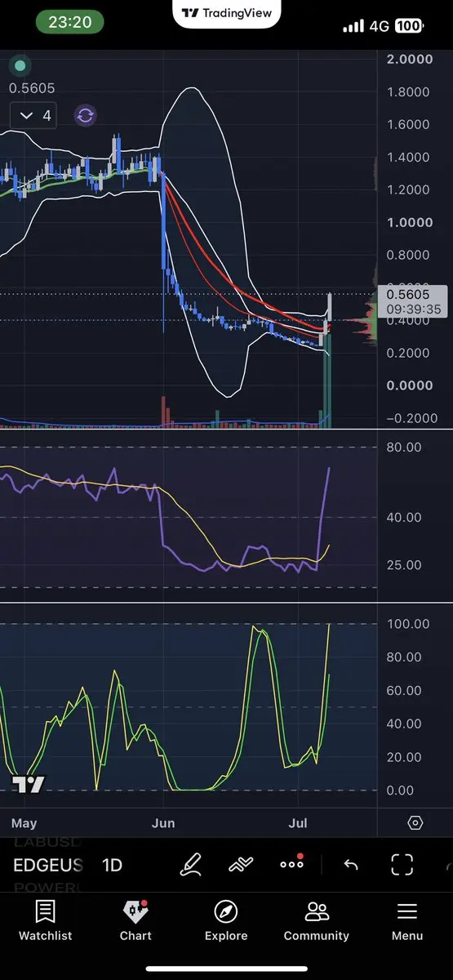Switch to the Explore tab
The width and height of the screenshot is (453, 980).
pos(226,921)
